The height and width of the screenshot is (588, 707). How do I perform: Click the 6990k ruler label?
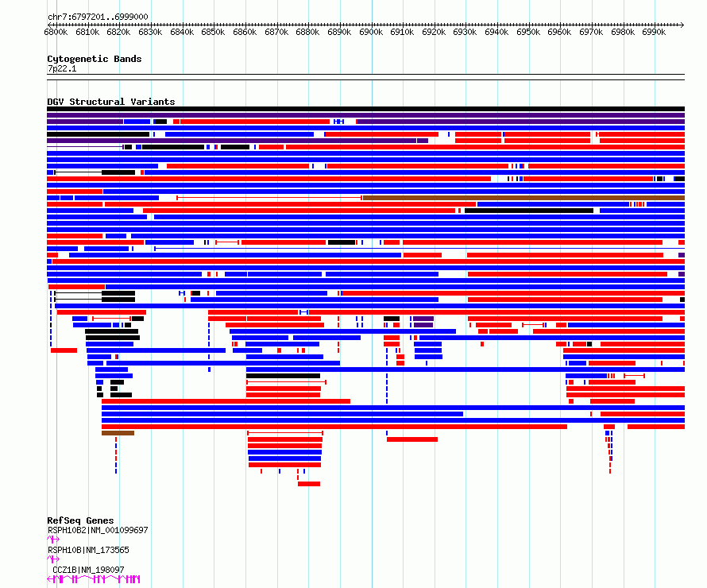654,32
